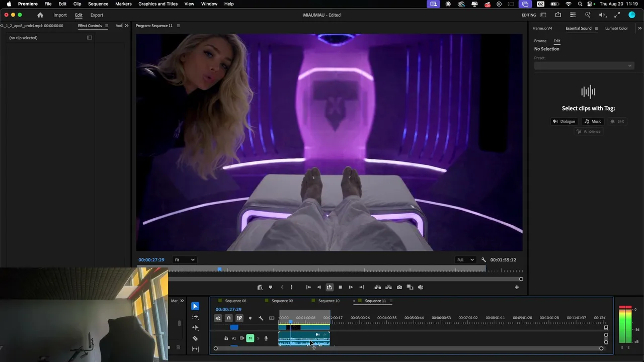
Task: Tag selection as Music
Action: (x=593, y=121)
